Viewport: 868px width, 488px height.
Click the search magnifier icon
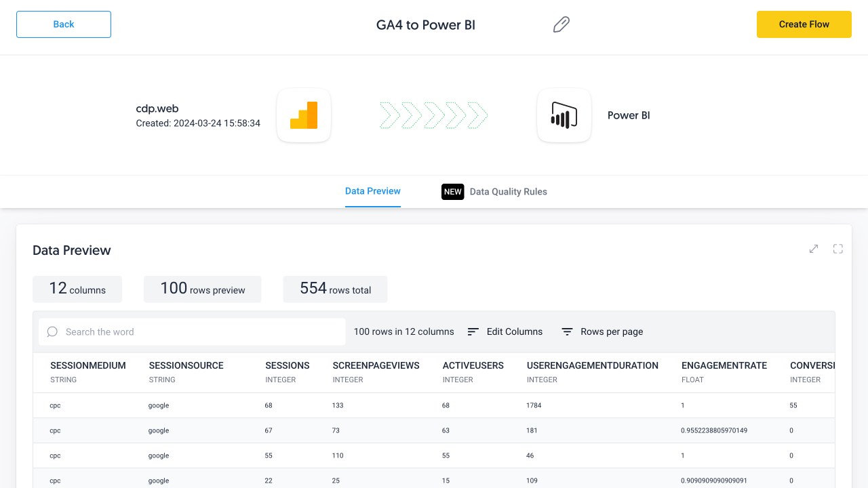52,331
